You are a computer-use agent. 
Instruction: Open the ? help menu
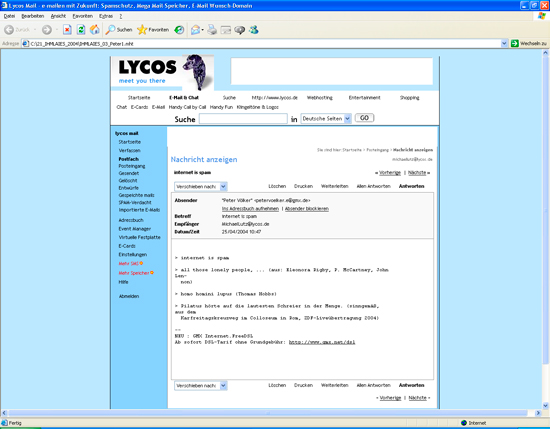click(121, 16)
